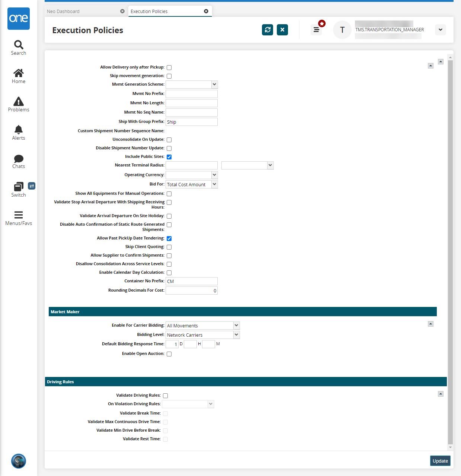Check Enable Open Auction
The width and height of the screenshot is (461, 476).
169,354
